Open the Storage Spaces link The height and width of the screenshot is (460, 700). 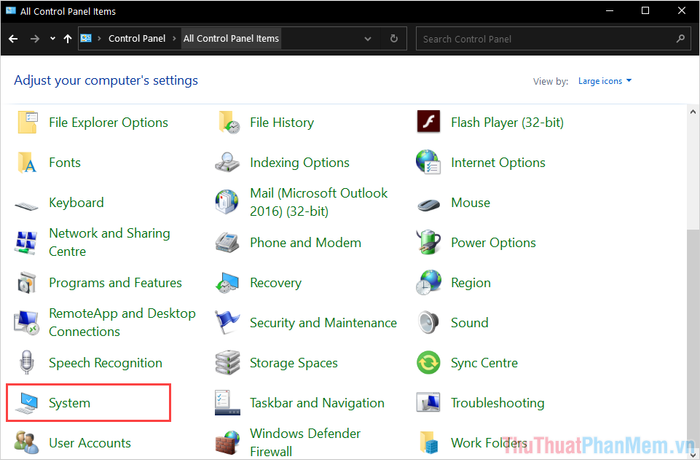(294, 363)
